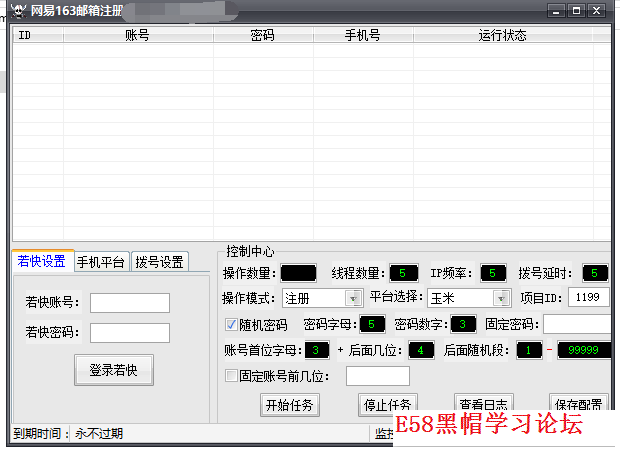Click the 线程数量 value field
Screen dimensions: 620x452
pyautogui.click(x=404, y=273)
